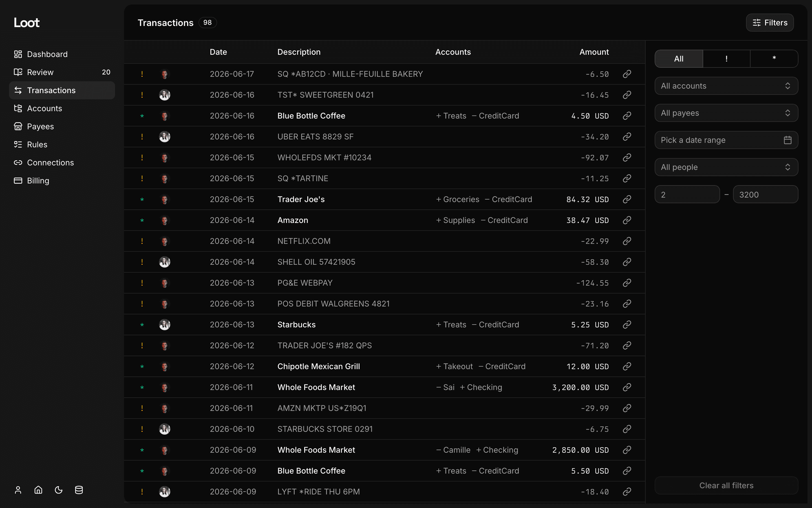The image size is (812, 508).
Task: Click the transaction count badge 98
Action: (207, 23)
